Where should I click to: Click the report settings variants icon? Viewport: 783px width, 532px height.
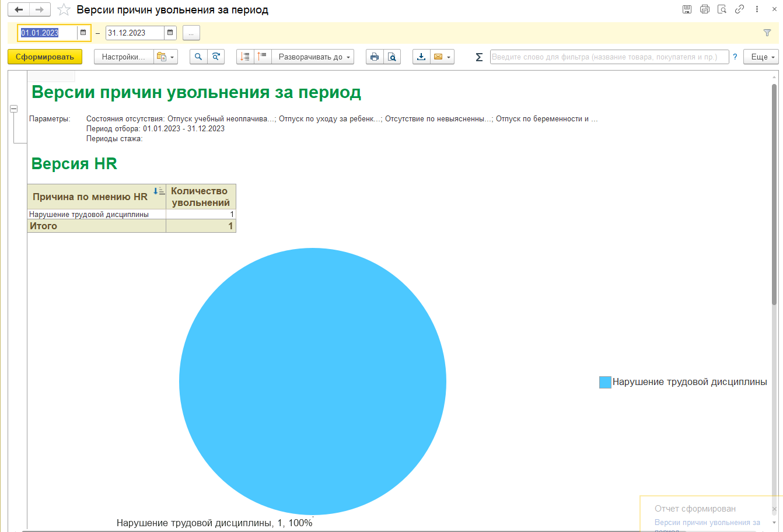[x=161, y=57]
